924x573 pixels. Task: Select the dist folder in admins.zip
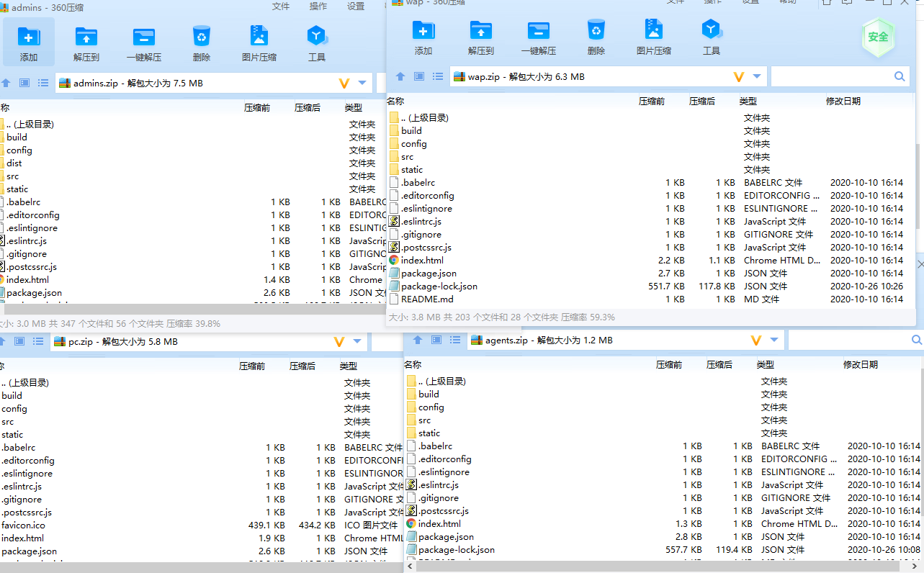coord(14,163)
